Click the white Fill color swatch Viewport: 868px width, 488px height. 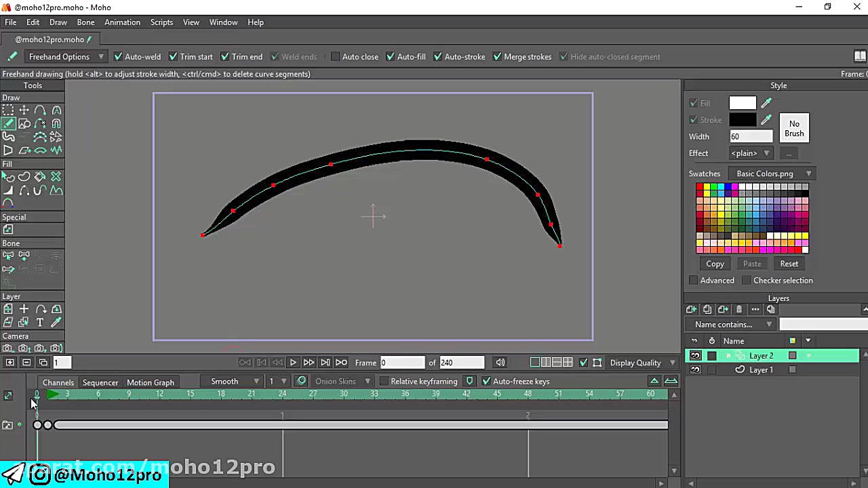pyautogui.click(x=742, y=103)
